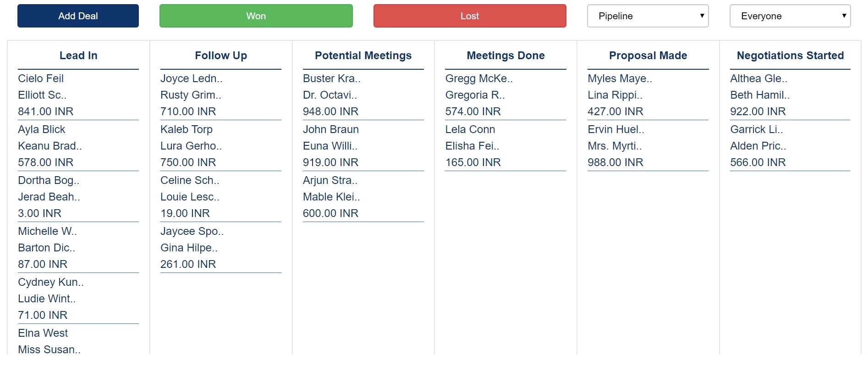Open the Cielo Feil deal card
868x367 pixels.
pos(40,78)
